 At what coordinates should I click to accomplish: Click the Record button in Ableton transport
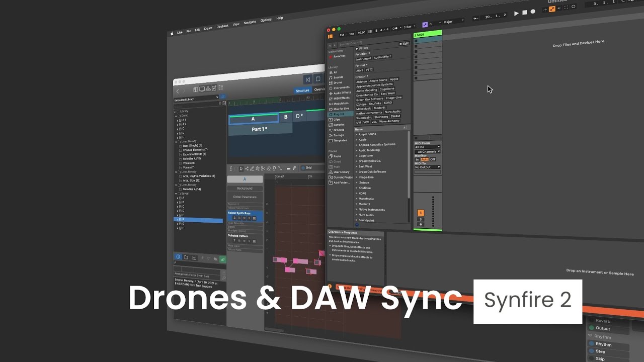pyautogui.click(x=533, y=12)
